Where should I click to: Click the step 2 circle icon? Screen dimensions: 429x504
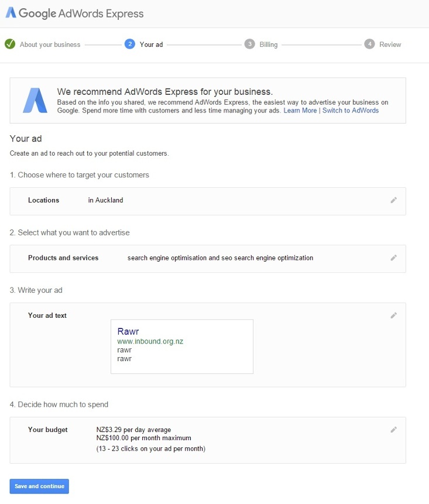pos(130,44)
